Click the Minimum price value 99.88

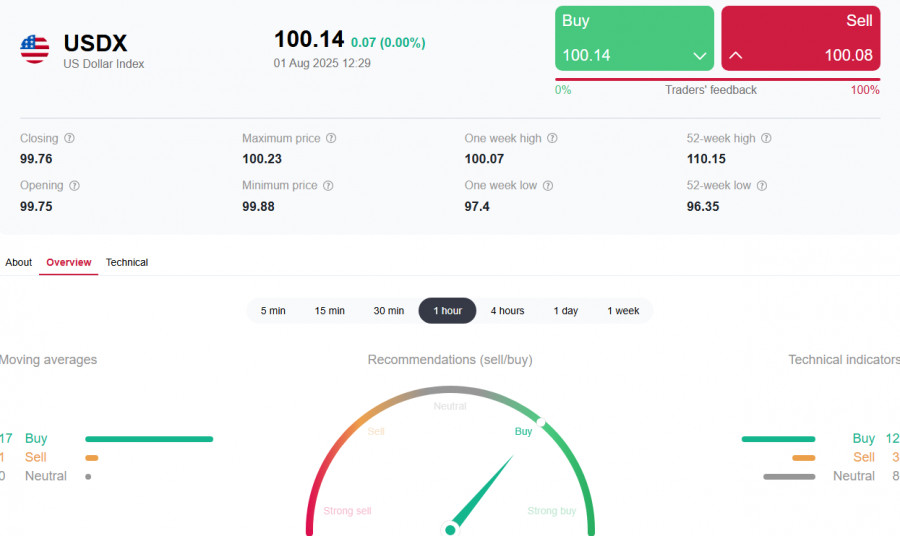258,207
